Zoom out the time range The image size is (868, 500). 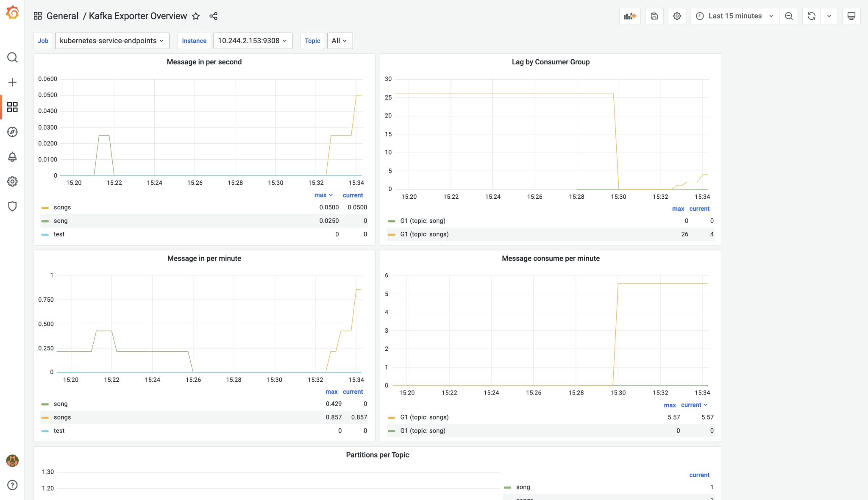[x=788, y=16]
